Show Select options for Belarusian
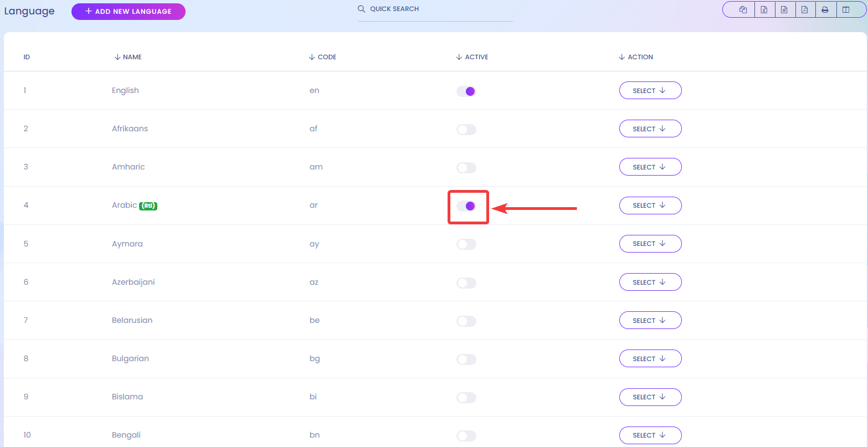Viewport: 868px width, 447px height. (650, 320)
